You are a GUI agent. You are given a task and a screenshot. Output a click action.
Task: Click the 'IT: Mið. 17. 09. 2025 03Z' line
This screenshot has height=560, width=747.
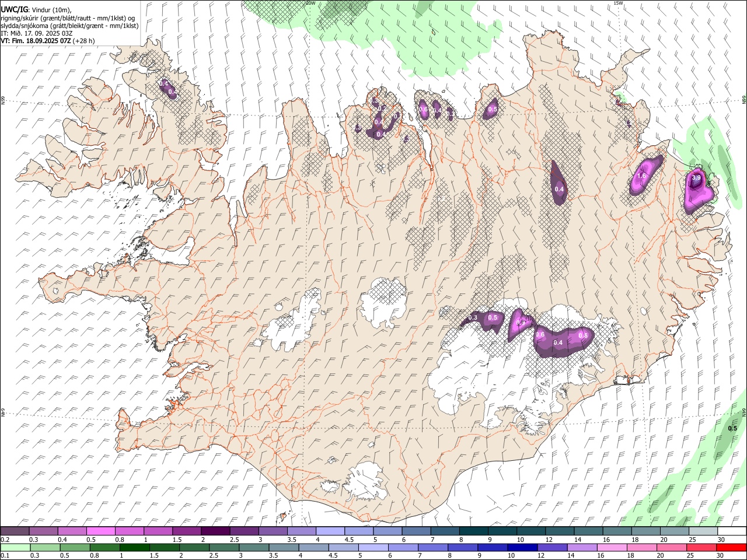coord(36,33)
